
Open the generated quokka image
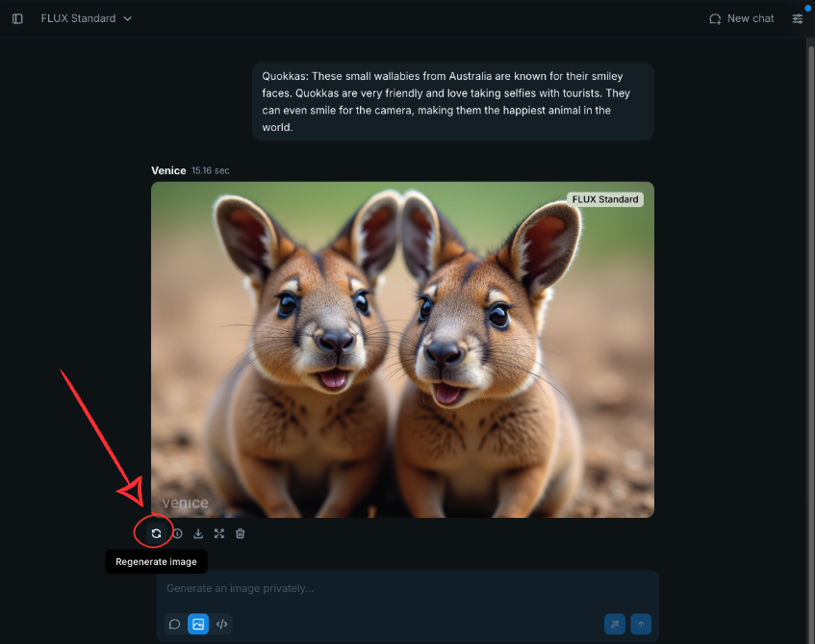(x=402, y=349)
